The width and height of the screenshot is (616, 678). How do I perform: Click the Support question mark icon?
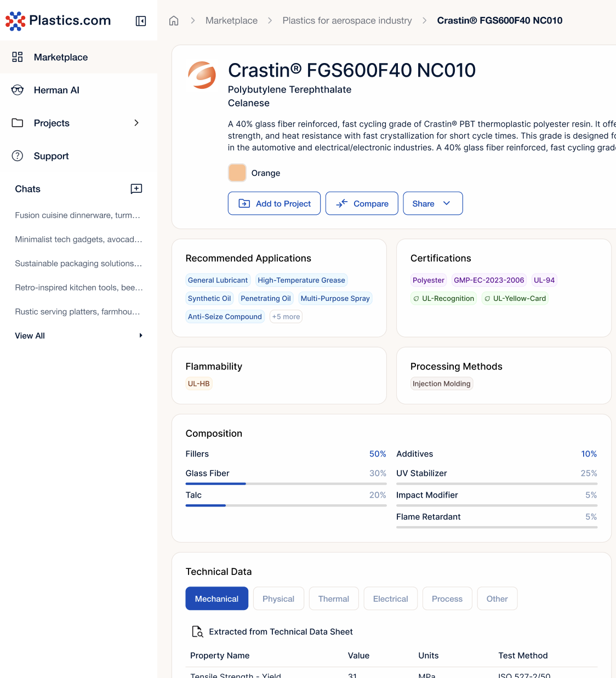[18, 156]
